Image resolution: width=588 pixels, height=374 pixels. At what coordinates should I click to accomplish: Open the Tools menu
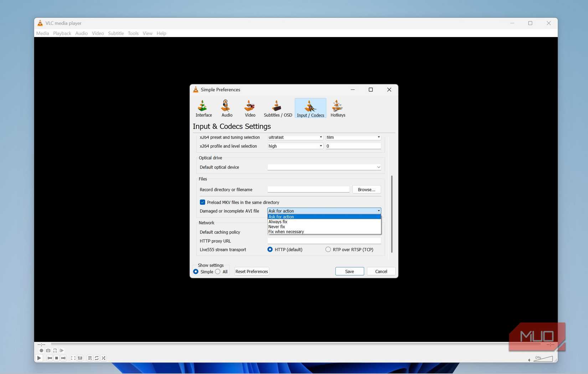tap(133, 33)
